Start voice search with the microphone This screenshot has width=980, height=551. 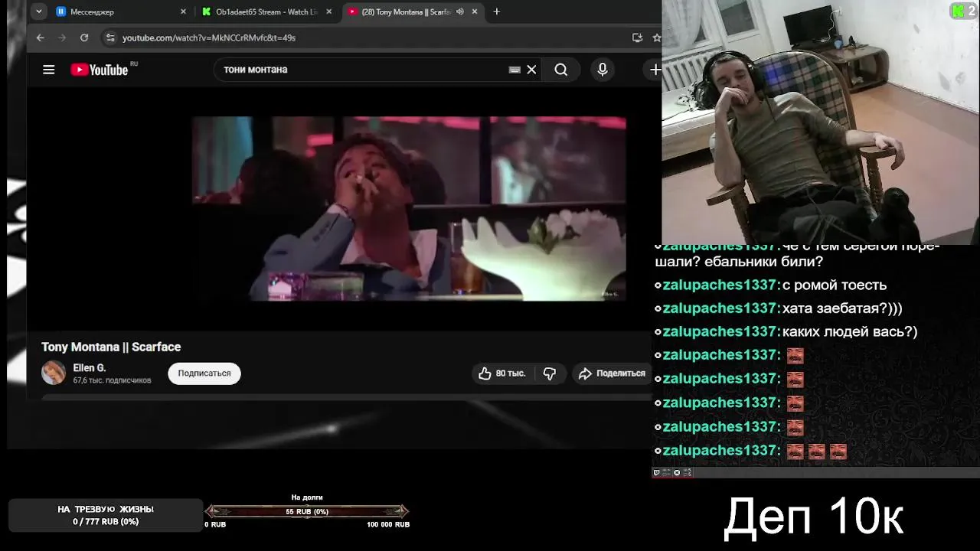(x=603, y=70)
